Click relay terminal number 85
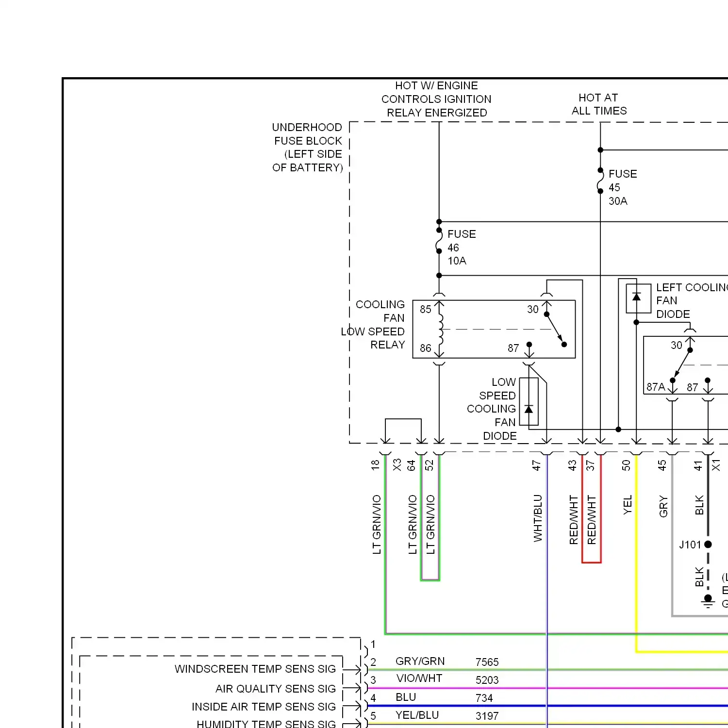Screen dimensions: 728x728 [x=426, y=309]
